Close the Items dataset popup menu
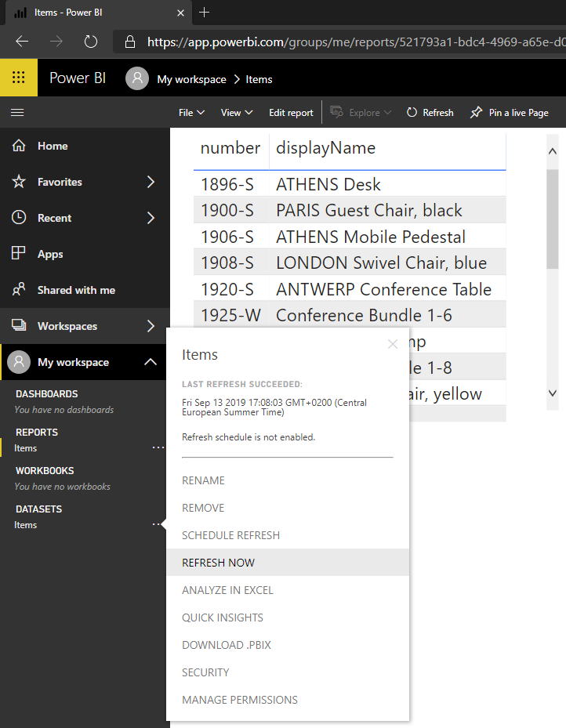The width and height of the screenshot is (566, 728). [393, 344]
